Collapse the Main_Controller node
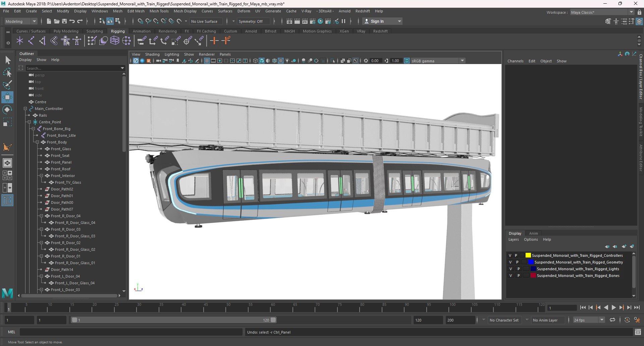Image resolution: width=644 pixels, height=346 pixels. coord(25,109)
